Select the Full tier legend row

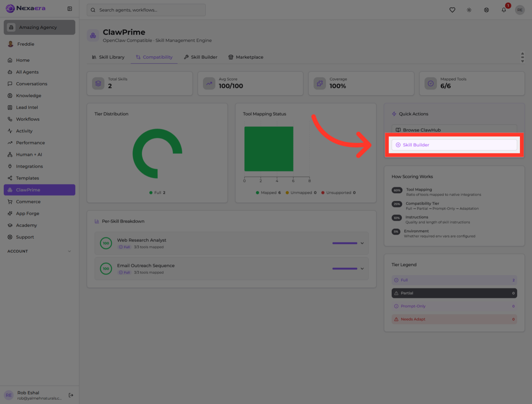pos(454,280)
